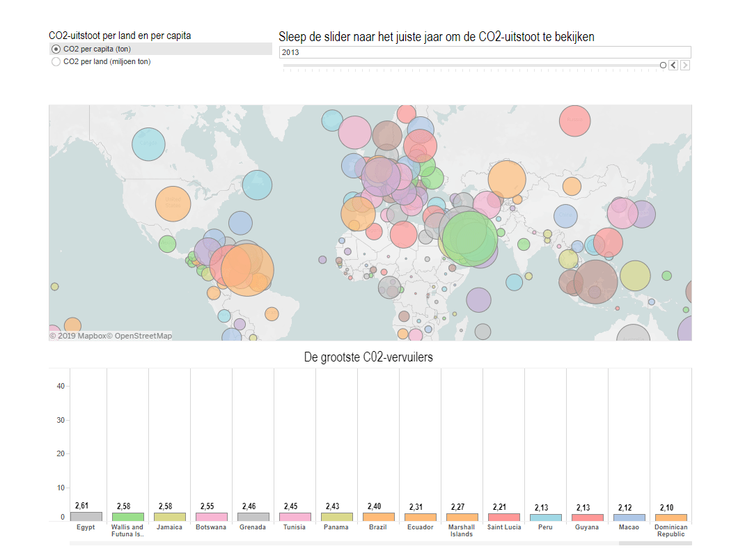The width and height of the screenshot is (729, 560).
Task: Open the OpenStreetMap attribution link
Action: (143, 336)
